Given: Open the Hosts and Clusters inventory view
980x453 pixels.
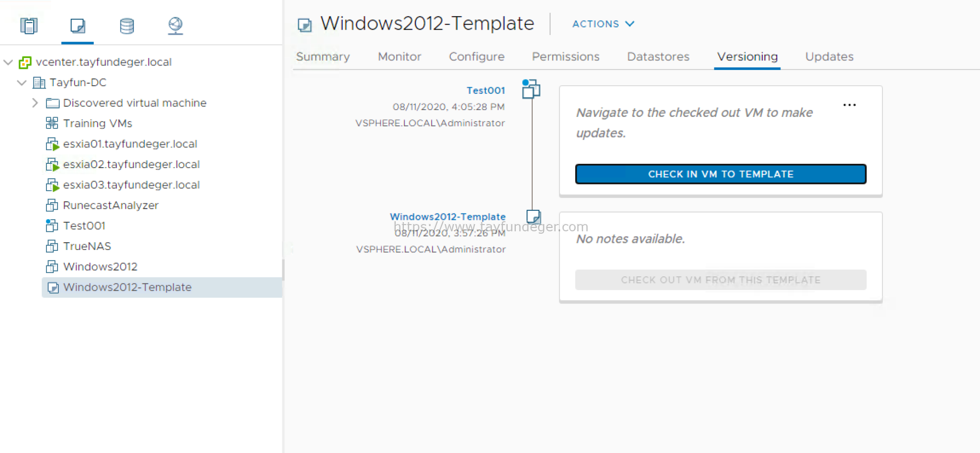Looking at the screenshot, I should click(x=29, y=26).
